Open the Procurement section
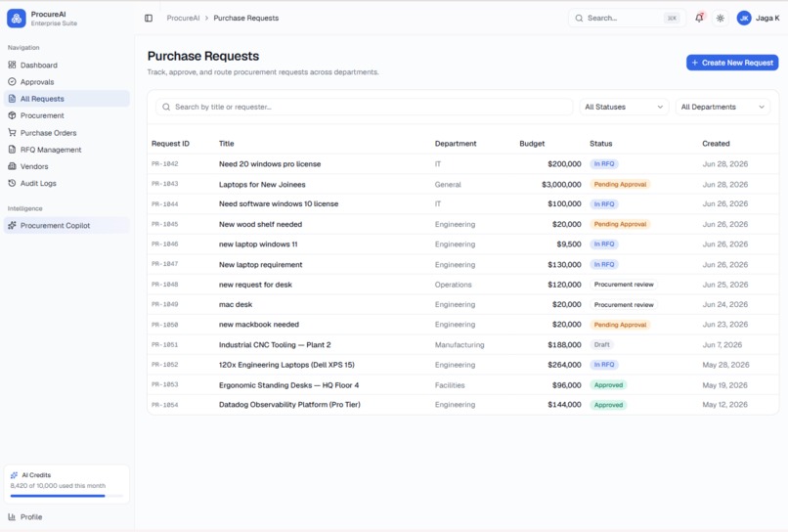The image size is (788, 532). click(66, 115)
